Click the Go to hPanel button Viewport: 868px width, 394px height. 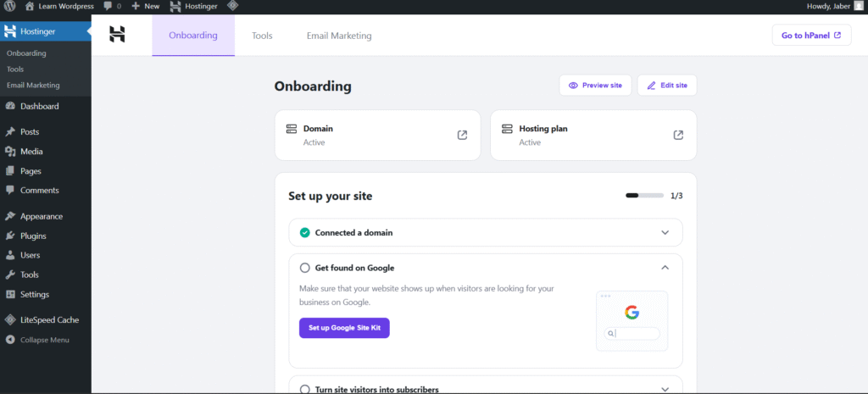tap(811, 36)
